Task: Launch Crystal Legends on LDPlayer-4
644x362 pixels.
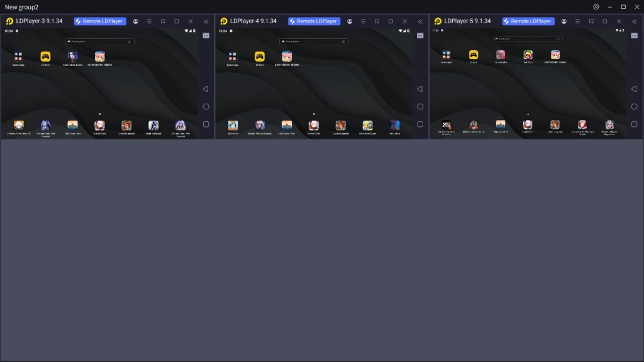Action: point(341,126)
